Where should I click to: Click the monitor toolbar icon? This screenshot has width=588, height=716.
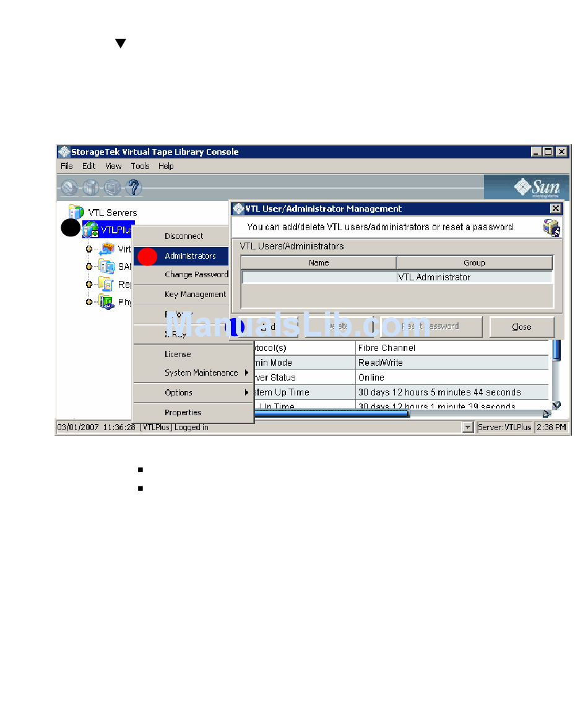click(112, 188)
